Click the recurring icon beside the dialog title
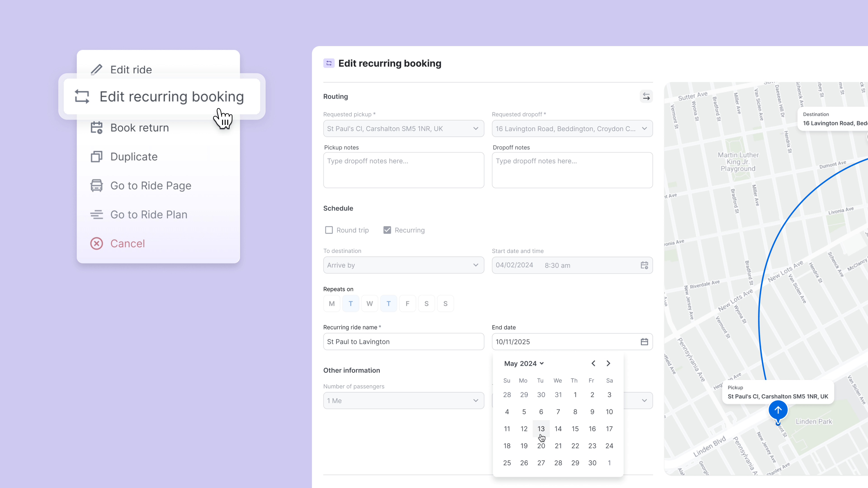868x488 pixels. (329, 63)
